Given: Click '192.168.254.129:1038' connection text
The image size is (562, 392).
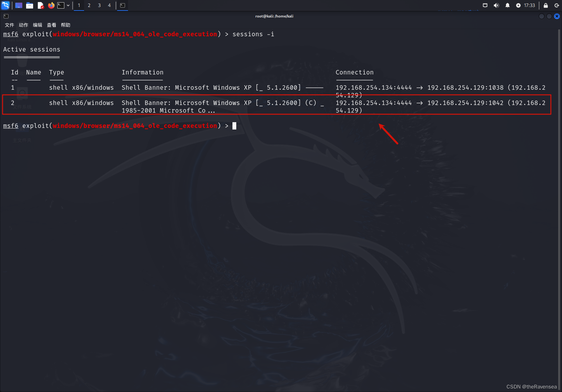Looking at the screenshot, I should pos(465,87).
